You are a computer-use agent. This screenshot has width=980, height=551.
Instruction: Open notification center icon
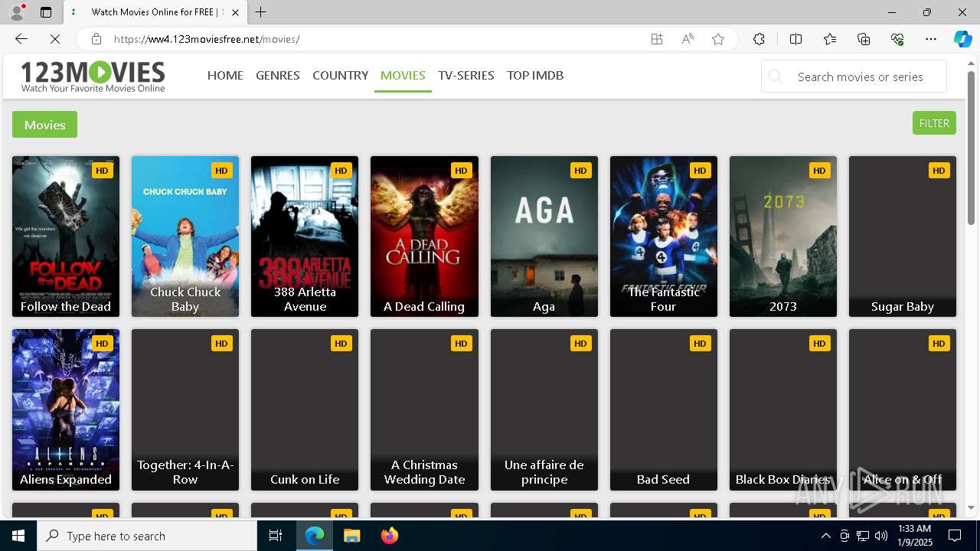point(955,536)
